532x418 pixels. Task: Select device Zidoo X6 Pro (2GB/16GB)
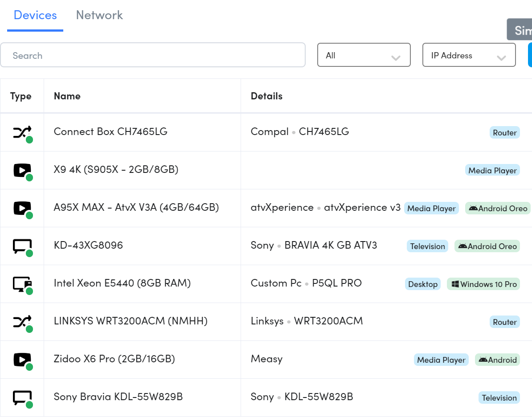pyautogui.click(x=115, y=359)
